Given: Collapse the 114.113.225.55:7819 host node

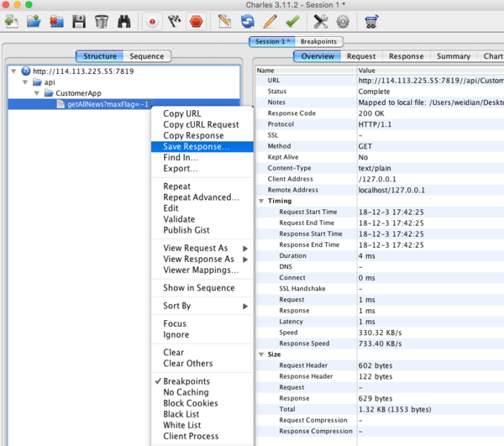Looking at the screenshot, I should [x=13, y=71].
